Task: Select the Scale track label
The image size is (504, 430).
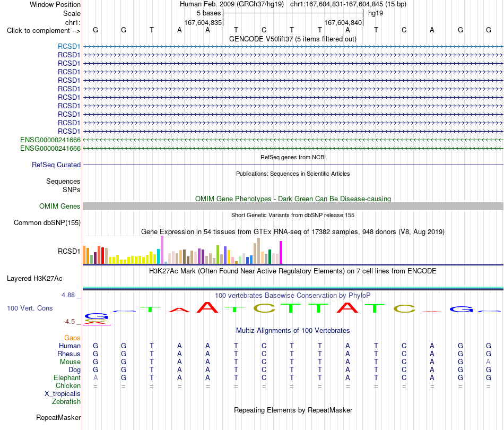Action: click(x=72, y=13)
